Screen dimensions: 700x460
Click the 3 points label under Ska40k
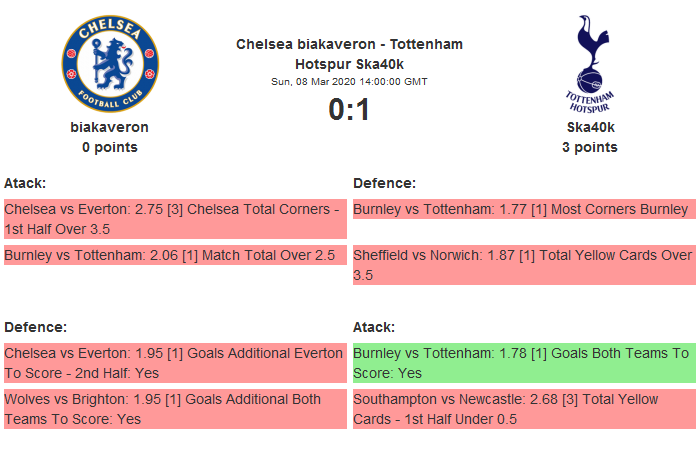[x=589, y=147]
